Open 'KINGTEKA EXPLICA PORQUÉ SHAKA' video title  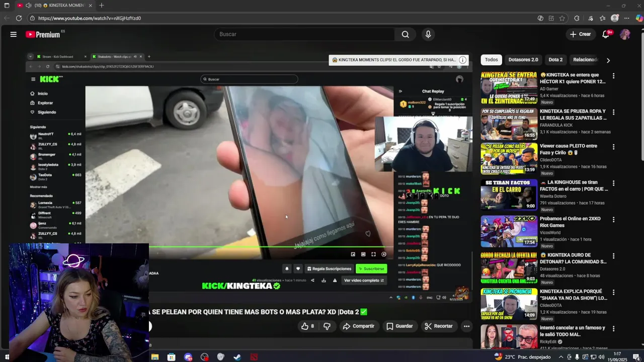pos(573,295)
